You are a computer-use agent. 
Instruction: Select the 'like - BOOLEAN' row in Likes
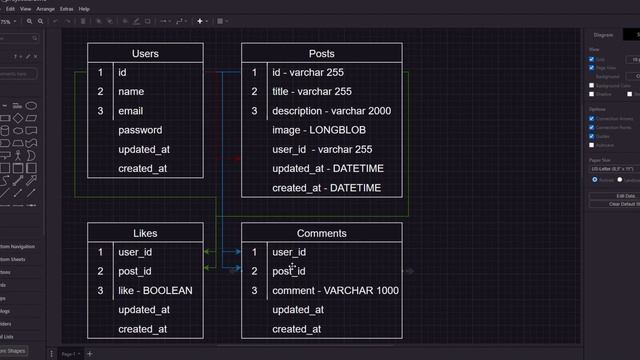pos(145,291)
